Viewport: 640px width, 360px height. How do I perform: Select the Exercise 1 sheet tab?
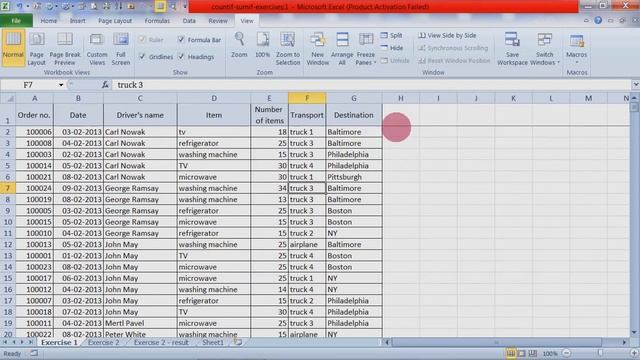(59, 342)
